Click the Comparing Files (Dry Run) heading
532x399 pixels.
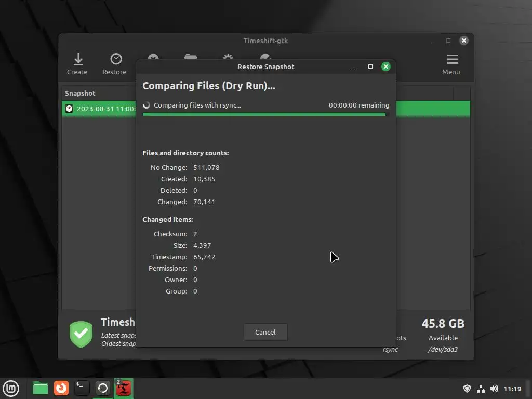tap(209, 86)
